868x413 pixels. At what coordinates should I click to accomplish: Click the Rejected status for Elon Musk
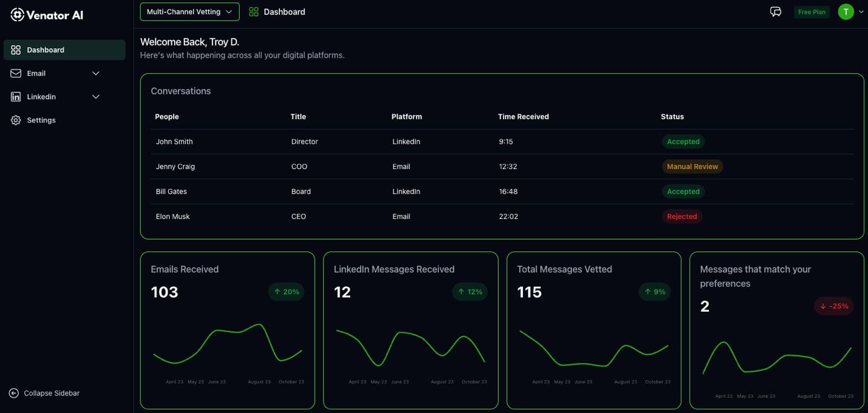pos(682,216)
